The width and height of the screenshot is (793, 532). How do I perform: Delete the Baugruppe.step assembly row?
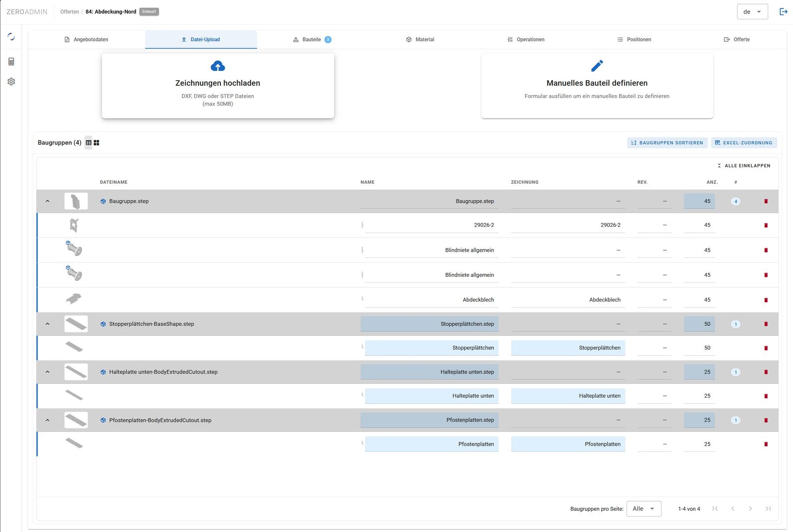coord(766,201)
